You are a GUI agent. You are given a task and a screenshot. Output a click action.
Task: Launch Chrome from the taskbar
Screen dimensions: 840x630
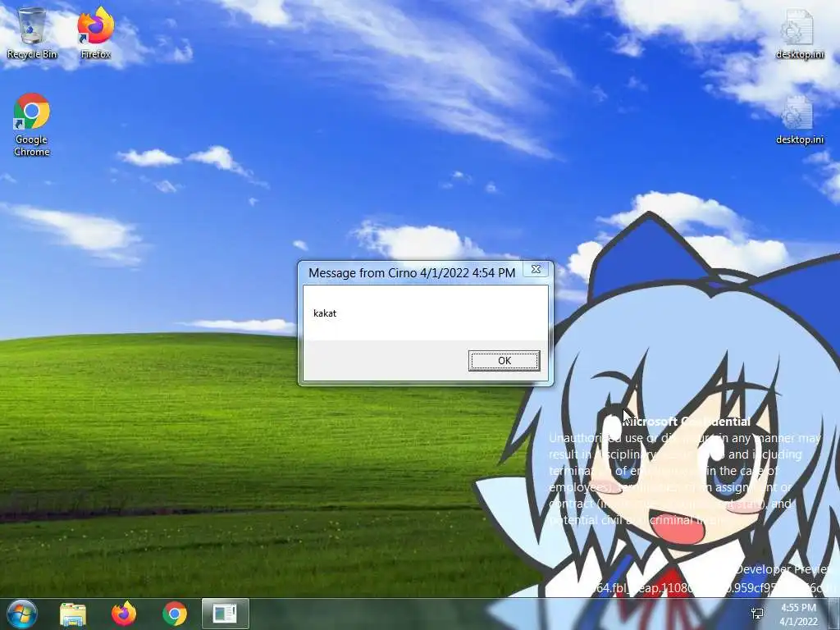coord(175,614)
